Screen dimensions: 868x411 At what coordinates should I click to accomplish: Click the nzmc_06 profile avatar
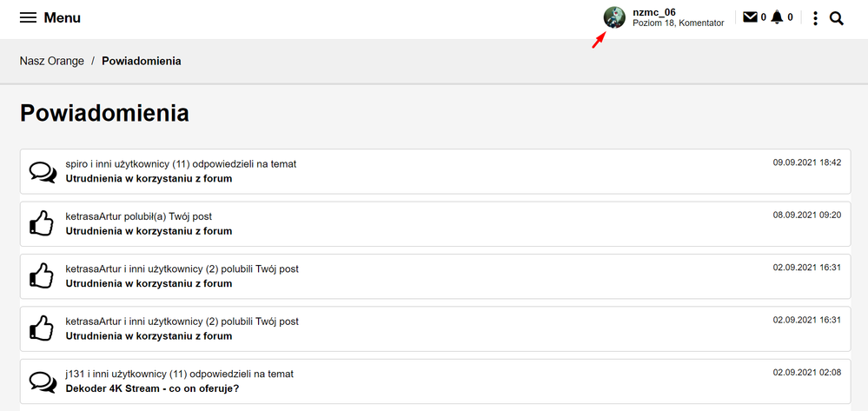pyautogui.click(x=614, y=17)
